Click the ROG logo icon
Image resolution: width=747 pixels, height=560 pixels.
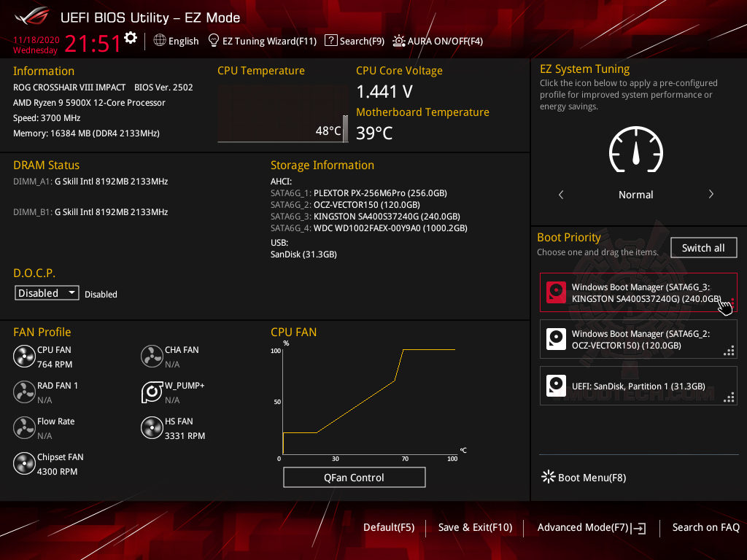(x=32, y=16)
